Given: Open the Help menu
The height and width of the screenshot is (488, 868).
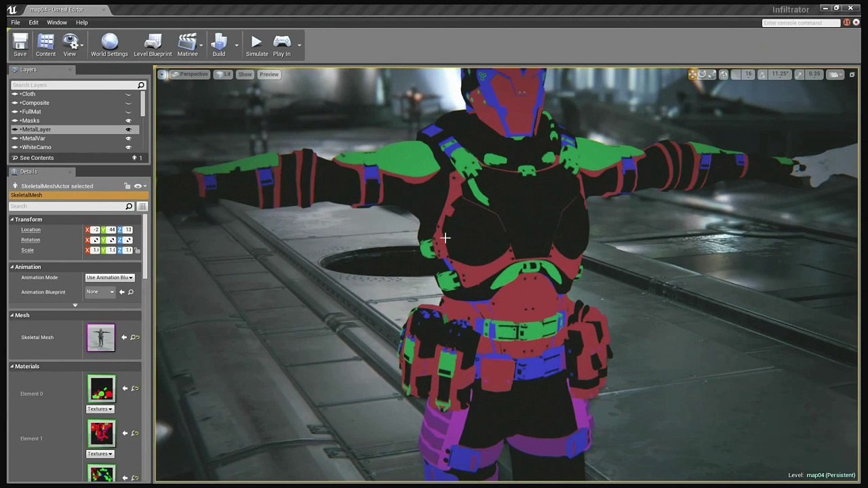Looking at the screenshot, I should point(81,22).
